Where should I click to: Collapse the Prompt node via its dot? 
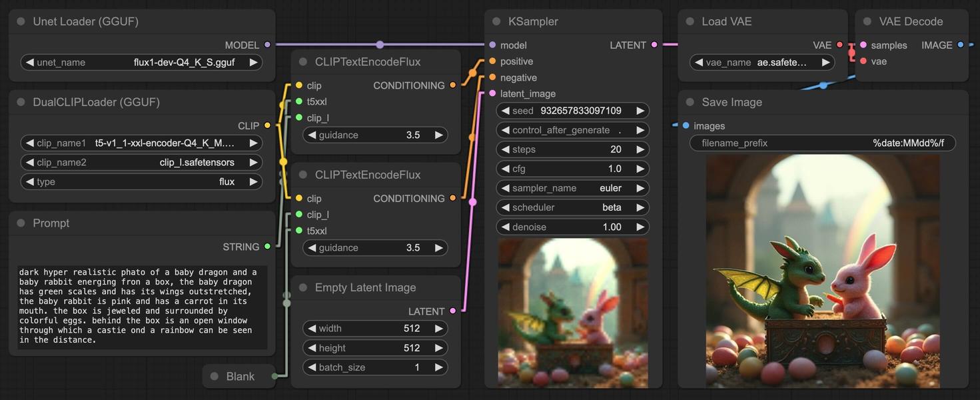(x=21, y=223)
